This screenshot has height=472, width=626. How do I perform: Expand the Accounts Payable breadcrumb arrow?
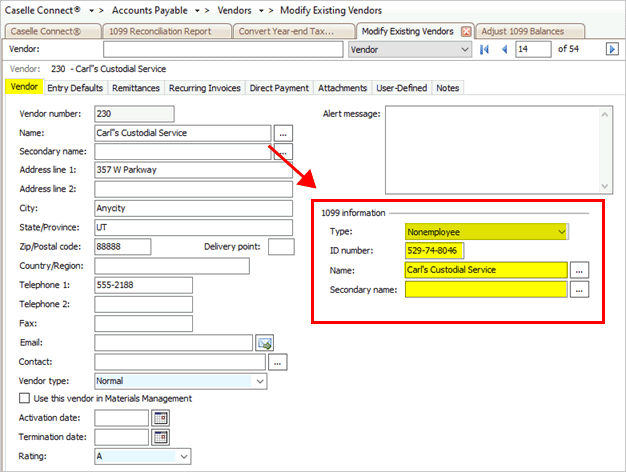coord(197,11)
